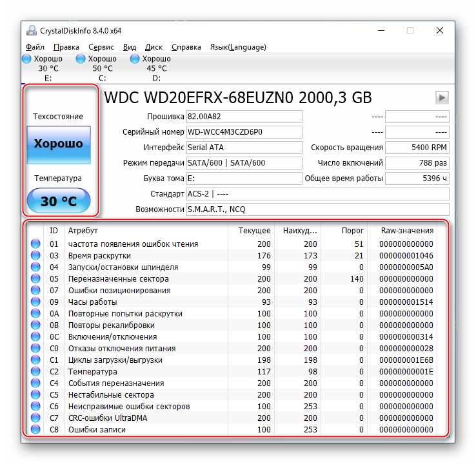The image size is (476, 464).
Task: Click the Атрибут column header
Action: coord(146,231)
